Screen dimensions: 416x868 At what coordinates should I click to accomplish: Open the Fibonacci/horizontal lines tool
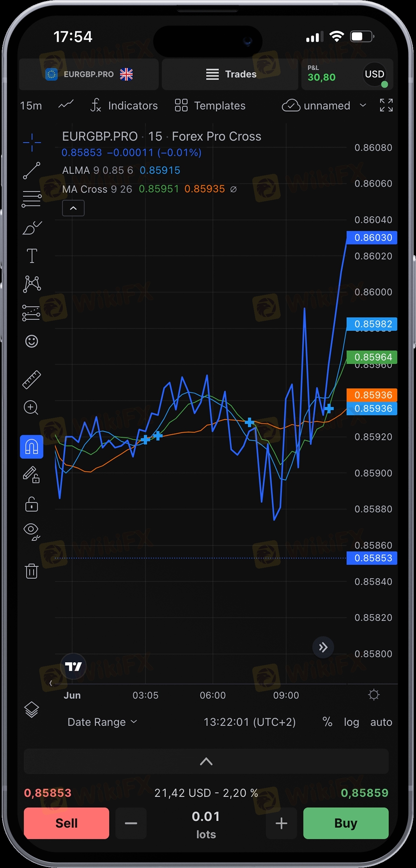[x=32, y=199]
